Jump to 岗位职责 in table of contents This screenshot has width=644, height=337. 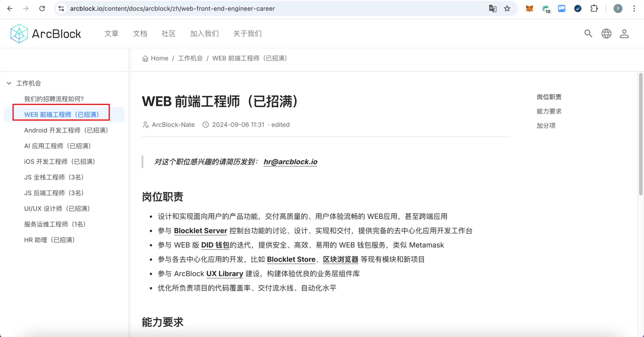coord(549,97)
